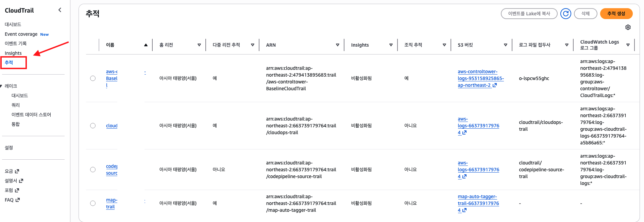This screenshot has height=222, width=644.
Task: Click log group text ending CloudTrailLogs:*
Action: pos(603,78)
